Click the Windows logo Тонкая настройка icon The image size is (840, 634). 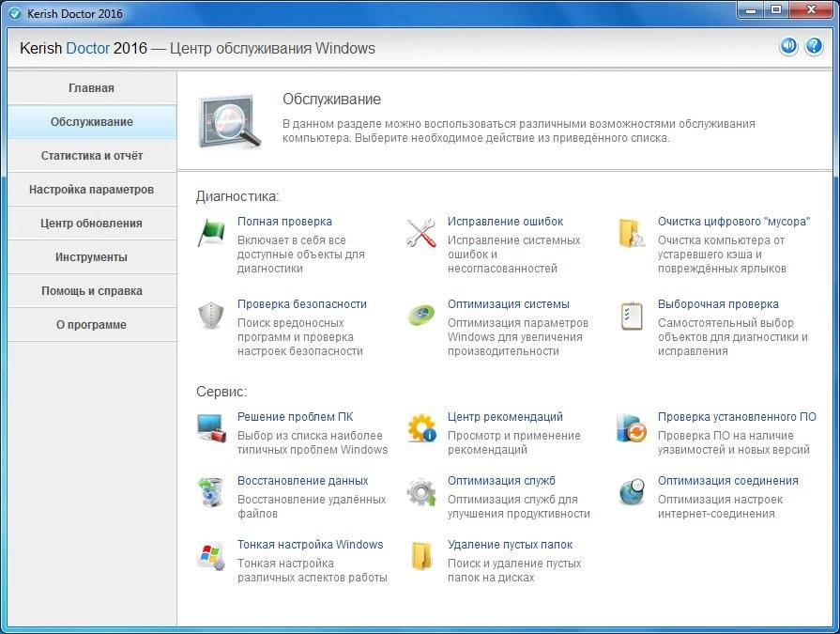[211, 556]
